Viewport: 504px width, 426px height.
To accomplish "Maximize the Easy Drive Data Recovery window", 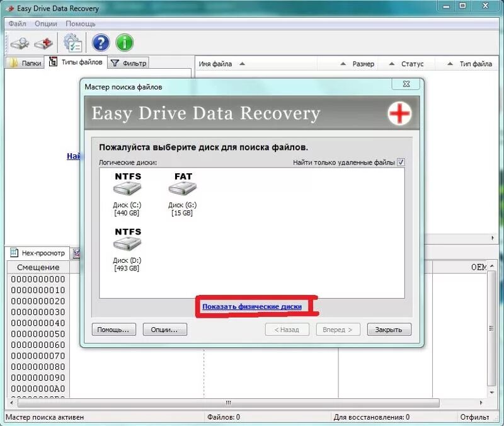I will 462,6.
